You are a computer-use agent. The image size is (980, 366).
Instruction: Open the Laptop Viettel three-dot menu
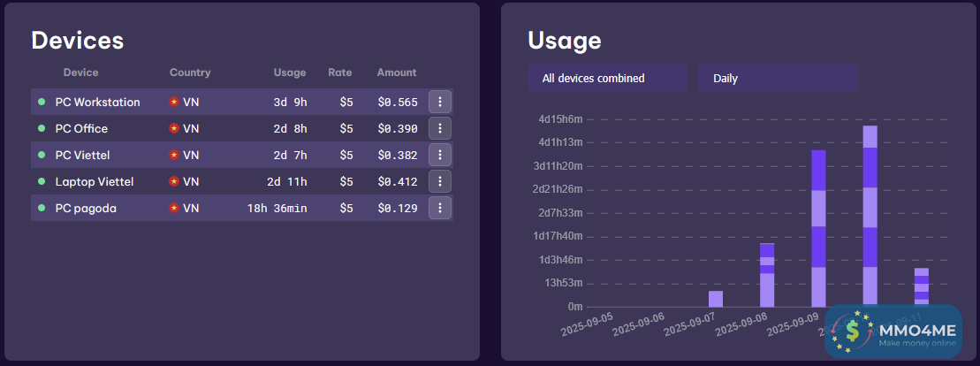click(440, 181)
